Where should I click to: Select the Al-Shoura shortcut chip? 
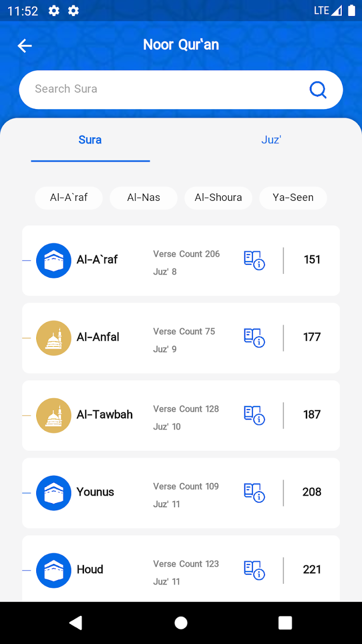click(x=218, y=198)
